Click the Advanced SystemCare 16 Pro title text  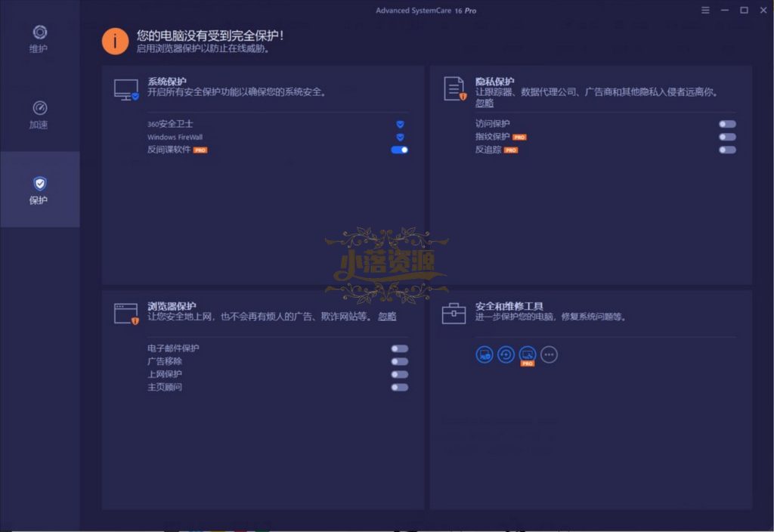click(x=426, y=11)
